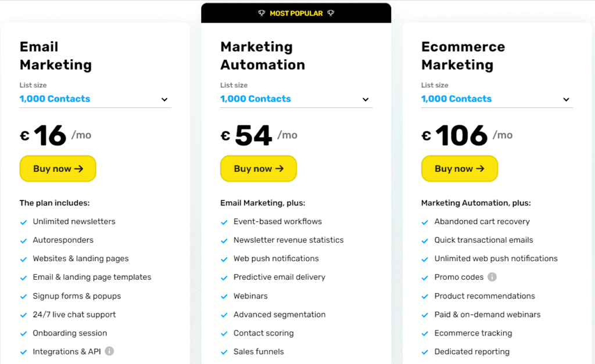Click the info icon next to Promo codes
595x364 pixels.
tap(492, 277)
